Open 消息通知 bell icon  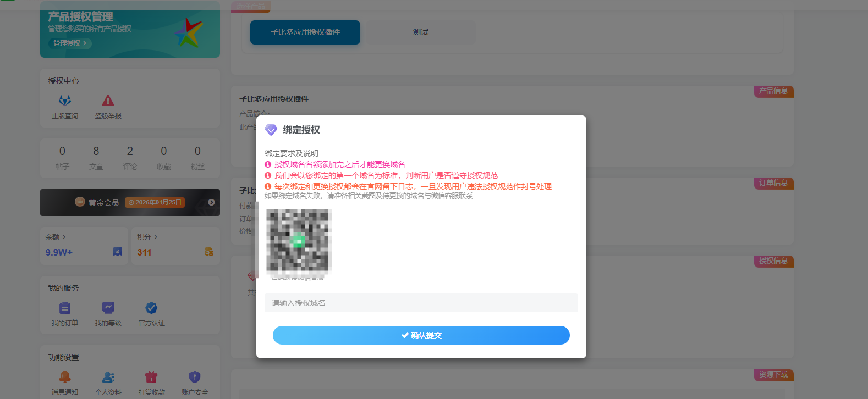pyautogui.click(x=65, y=377)
